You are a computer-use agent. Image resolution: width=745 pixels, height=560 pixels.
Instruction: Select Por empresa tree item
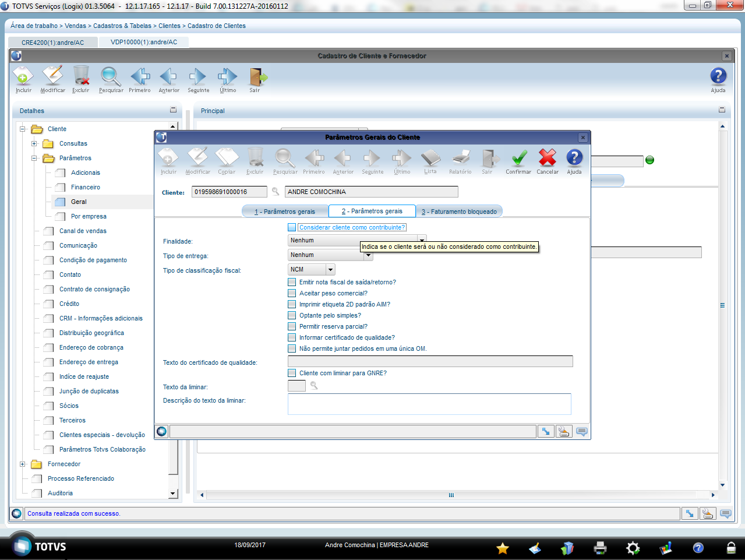(89, 216)
